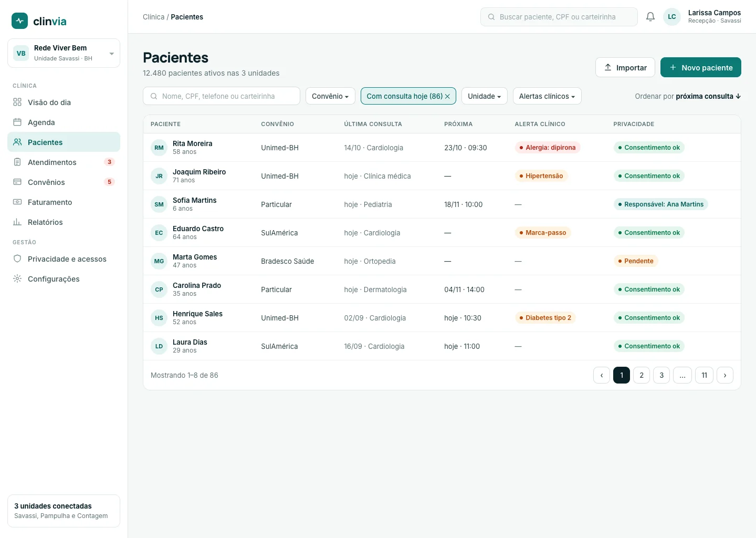
Task: Open Relatórios menu item
Action: [64, 222]
